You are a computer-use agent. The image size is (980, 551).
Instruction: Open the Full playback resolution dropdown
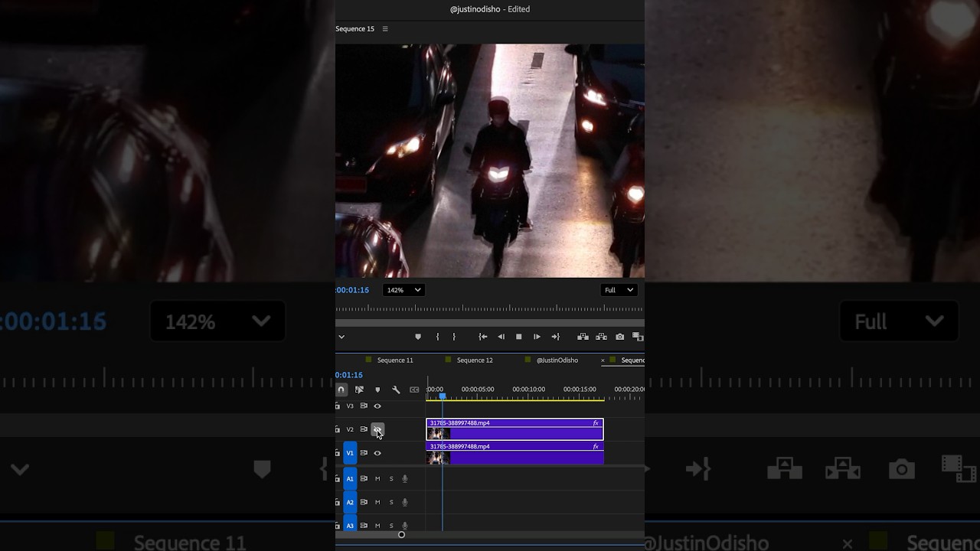click(619, 290)
